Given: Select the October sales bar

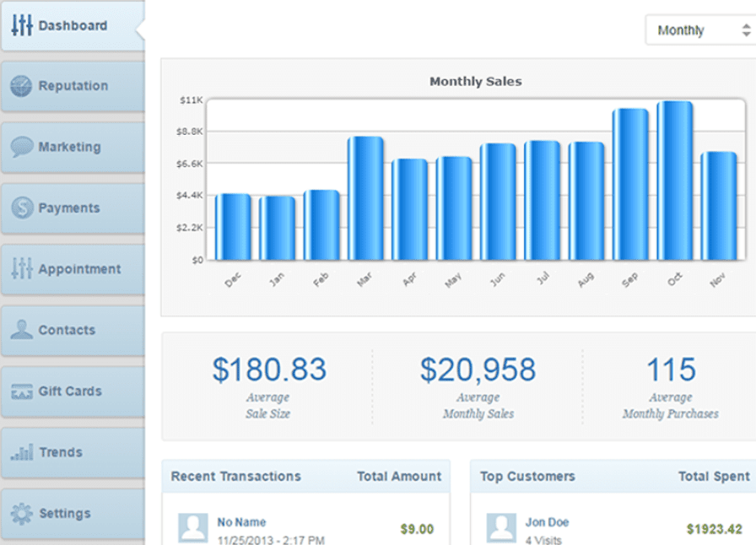Looking at the screenshot, I should coord(674,181).
